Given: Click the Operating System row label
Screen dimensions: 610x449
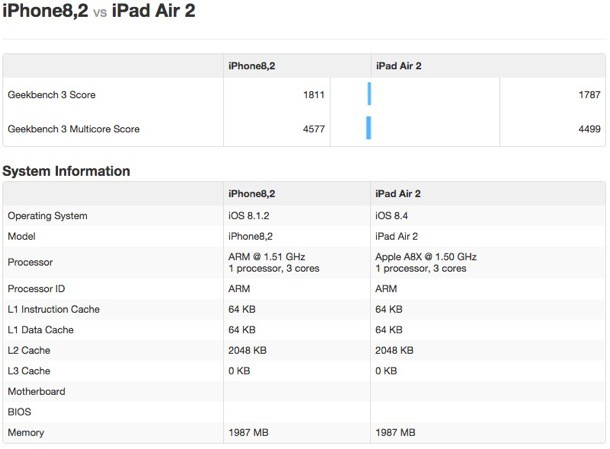Looking at the screenshot, I should pos(47,216).
